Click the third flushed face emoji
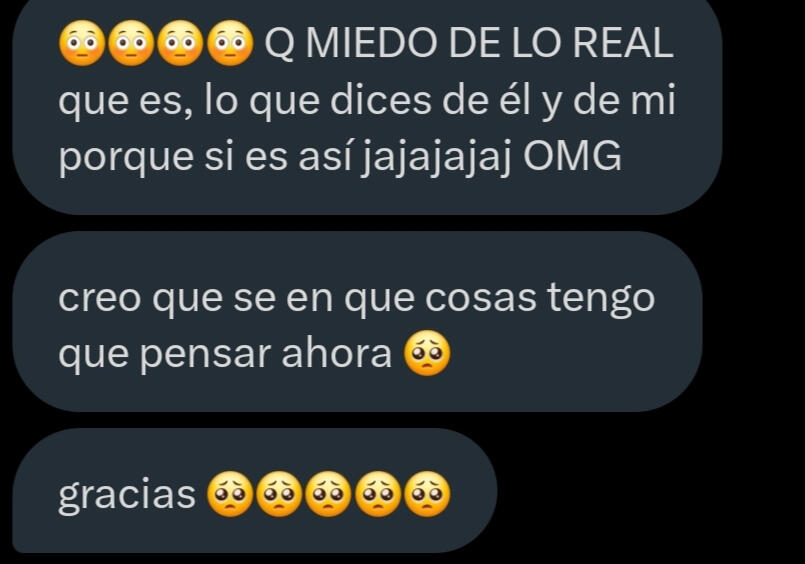 (181, 43)
